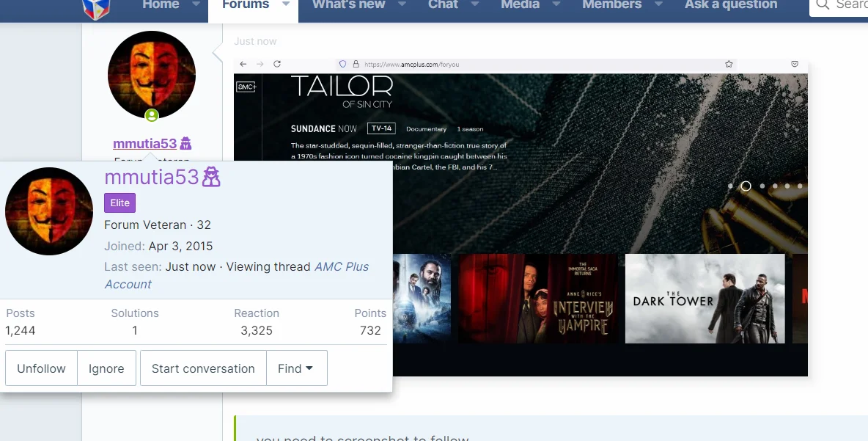Click the Ignore button

tap(106, 368)
